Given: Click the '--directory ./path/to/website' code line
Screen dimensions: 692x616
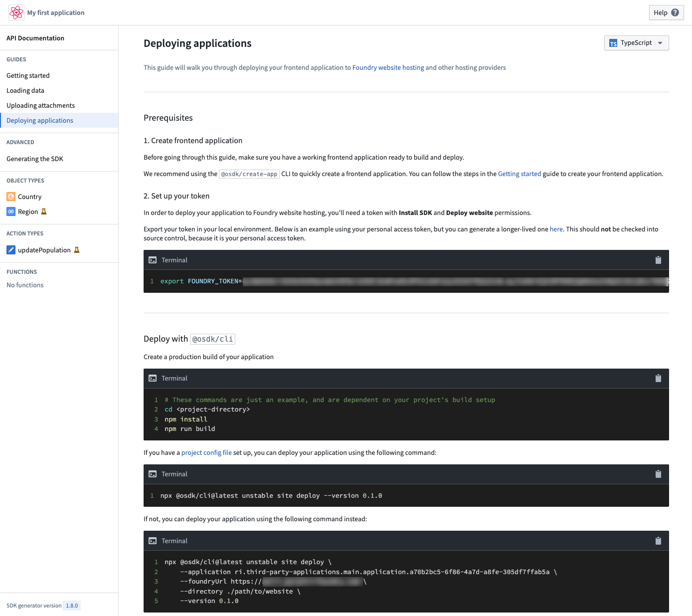Looking at the screenshot, I should (x=240, y=591).
